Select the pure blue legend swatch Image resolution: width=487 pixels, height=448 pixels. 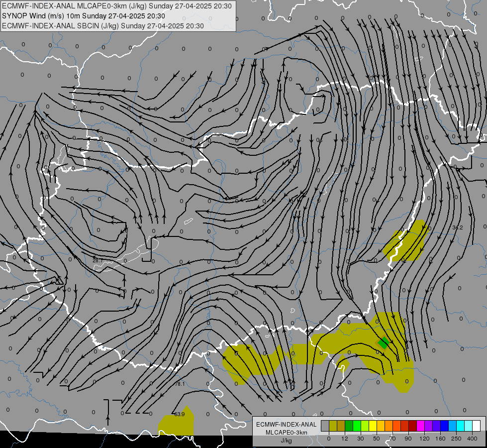[444, 426]
